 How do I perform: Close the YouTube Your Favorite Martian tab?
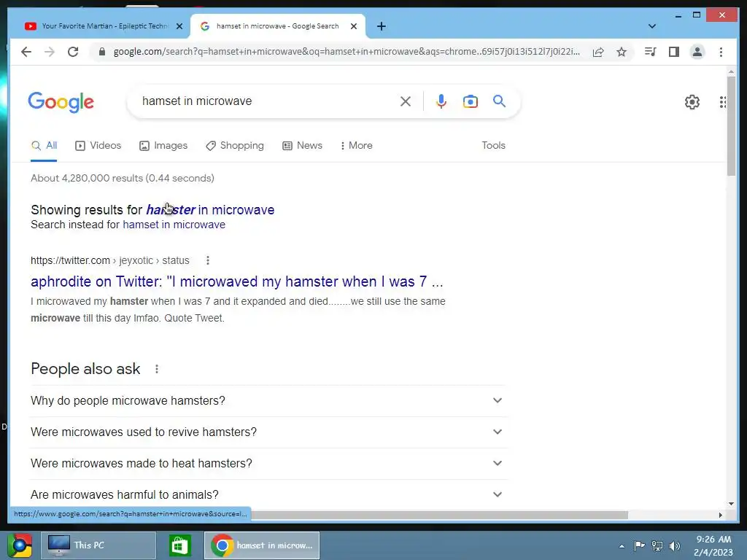click(x=179, y=26)
